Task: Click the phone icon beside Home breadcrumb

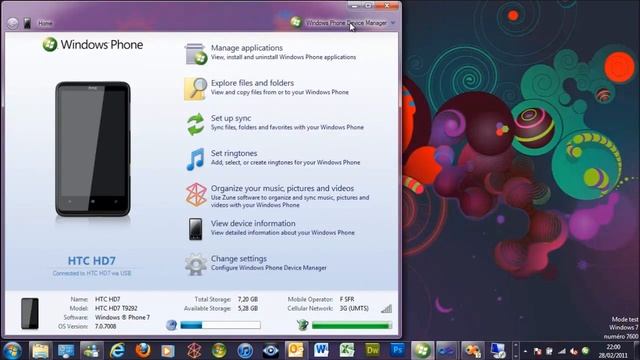Action: pos(27,23)
